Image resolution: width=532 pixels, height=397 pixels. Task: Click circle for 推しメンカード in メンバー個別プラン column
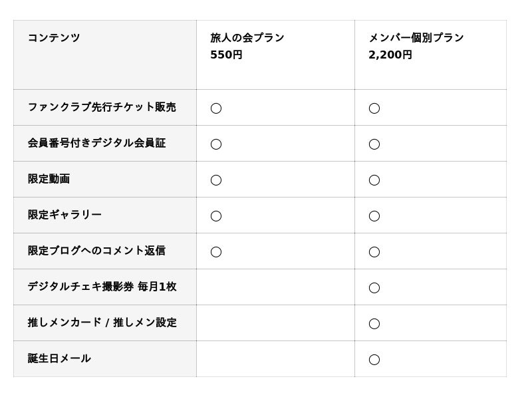click(374, 323)
